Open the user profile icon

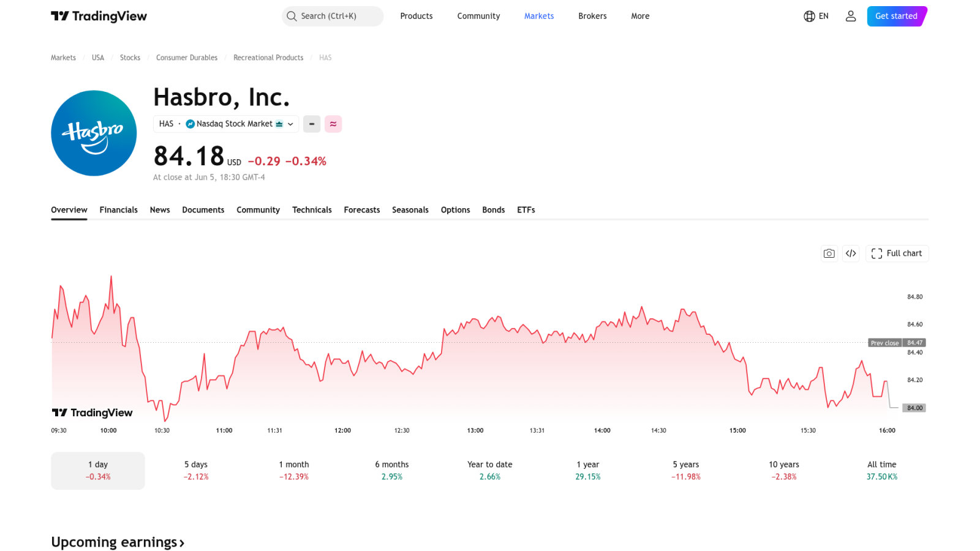click(x=851, y=16)
